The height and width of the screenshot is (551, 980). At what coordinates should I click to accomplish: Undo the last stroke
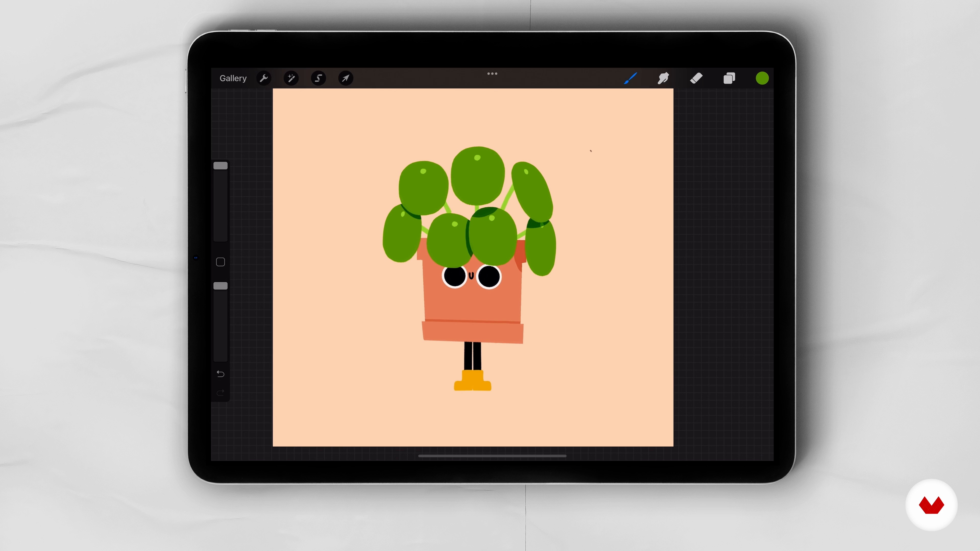[x=220, y=374]
